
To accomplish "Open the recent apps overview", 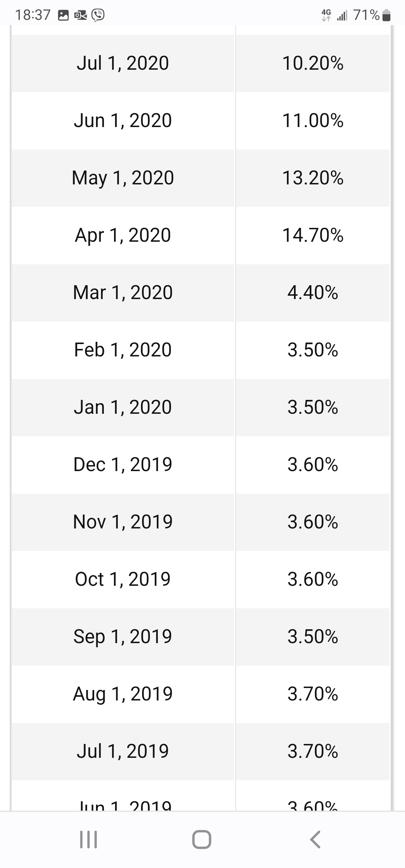I will coord(89,840).
